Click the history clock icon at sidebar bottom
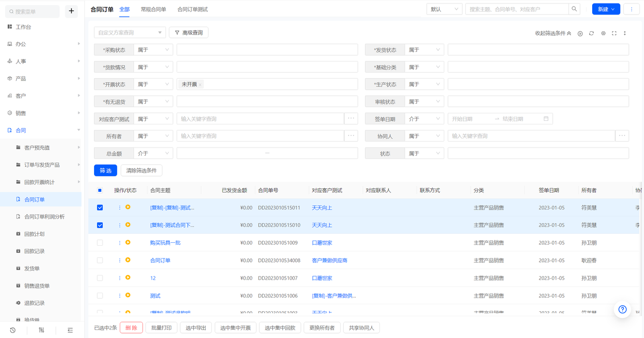 (x=13, y=330)
